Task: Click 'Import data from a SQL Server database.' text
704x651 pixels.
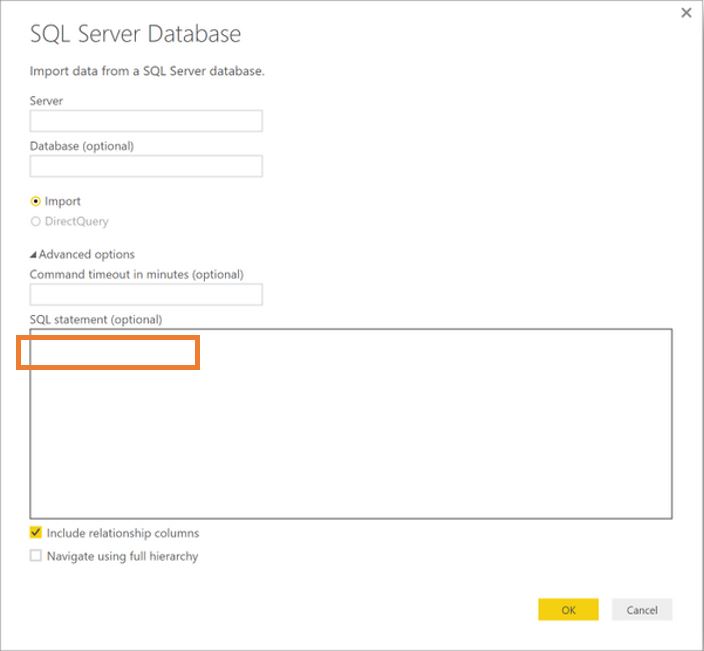Action: 147,71
